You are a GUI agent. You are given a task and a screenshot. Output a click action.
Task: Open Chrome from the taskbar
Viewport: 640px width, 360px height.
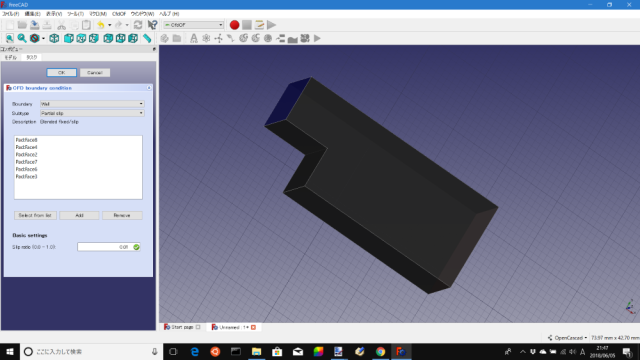(380, 351)
